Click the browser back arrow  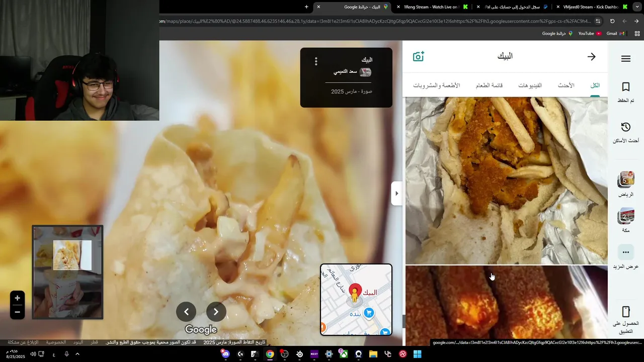tap(636, 21)
